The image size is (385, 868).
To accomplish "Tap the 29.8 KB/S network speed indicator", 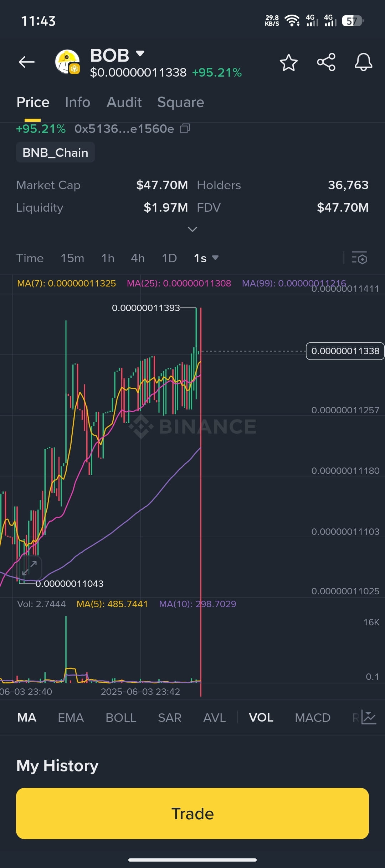I will click(x=272, y=21).
